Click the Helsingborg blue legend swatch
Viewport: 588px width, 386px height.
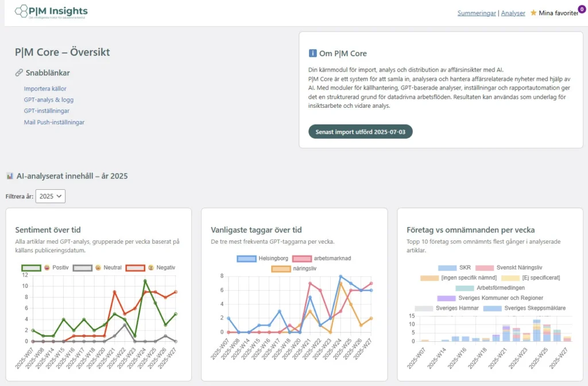tap(246, 259)
